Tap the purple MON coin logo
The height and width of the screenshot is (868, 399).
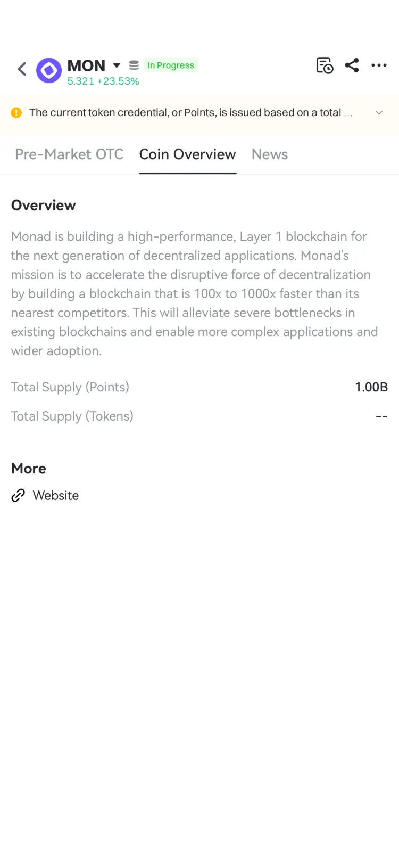(x=49, y=70)
